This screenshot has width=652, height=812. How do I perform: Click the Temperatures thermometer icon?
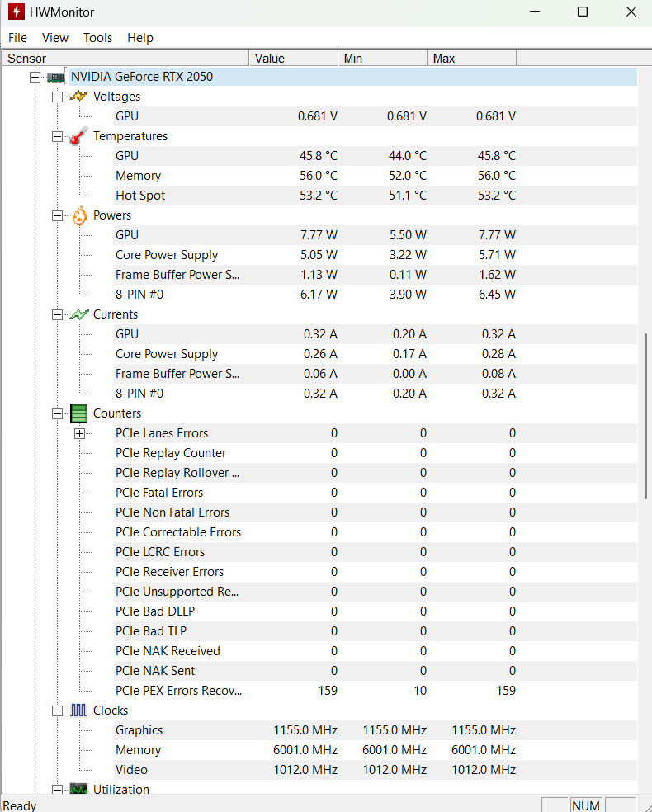(x=78, y=136)
